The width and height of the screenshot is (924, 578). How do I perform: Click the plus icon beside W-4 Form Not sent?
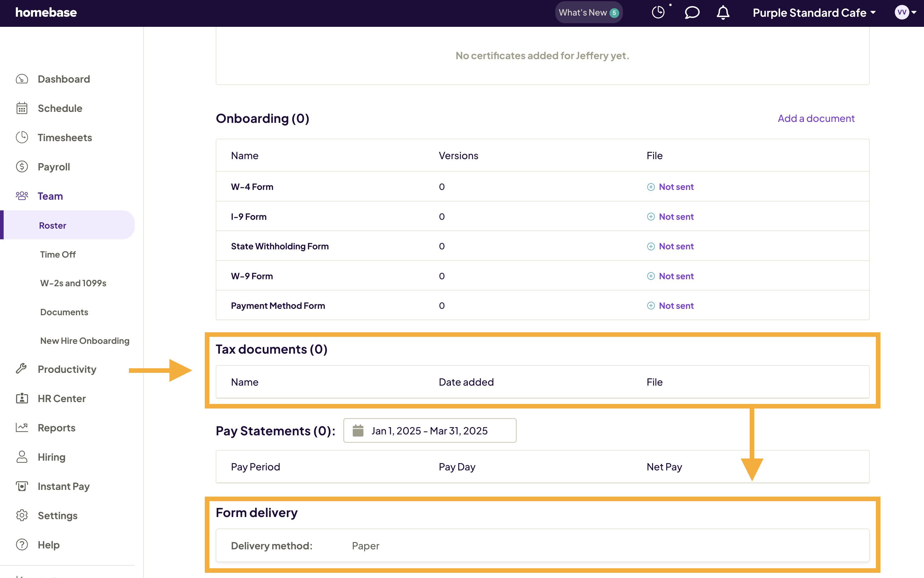(650, 187)
